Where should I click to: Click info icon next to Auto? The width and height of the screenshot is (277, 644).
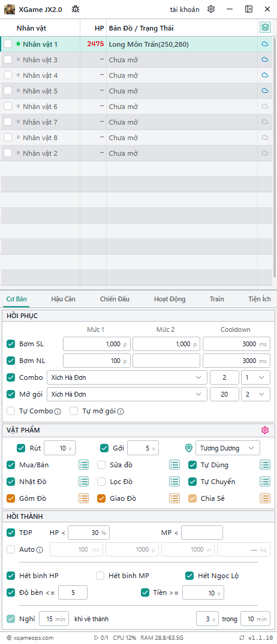point(40,549)
